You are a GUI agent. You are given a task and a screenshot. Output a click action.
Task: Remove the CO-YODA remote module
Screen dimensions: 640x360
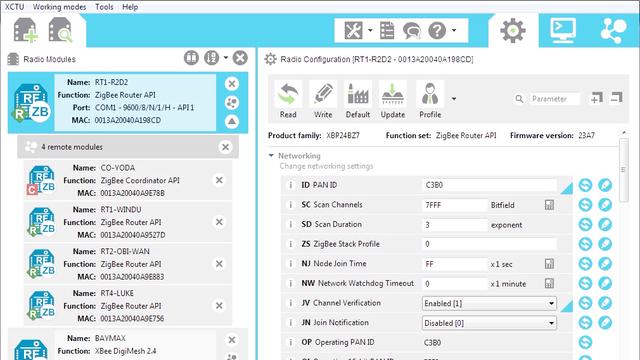(x=219, y=180)
